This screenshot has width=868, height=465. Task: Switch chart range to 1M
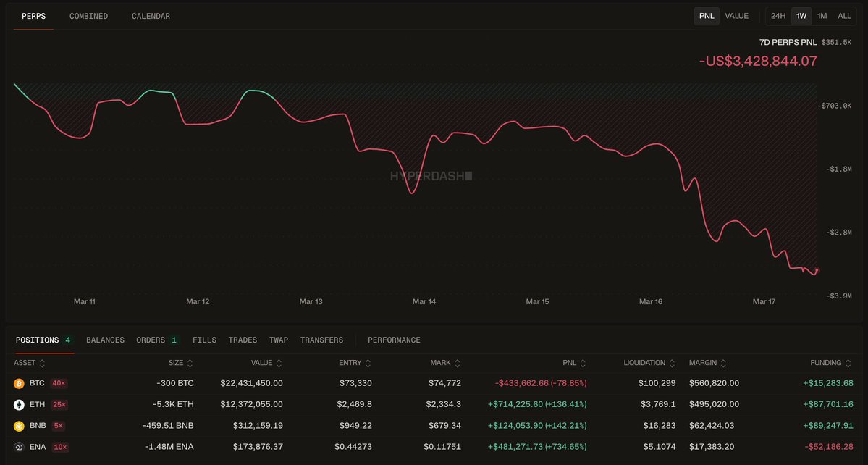pyautogui.click(x=822, y=16)
